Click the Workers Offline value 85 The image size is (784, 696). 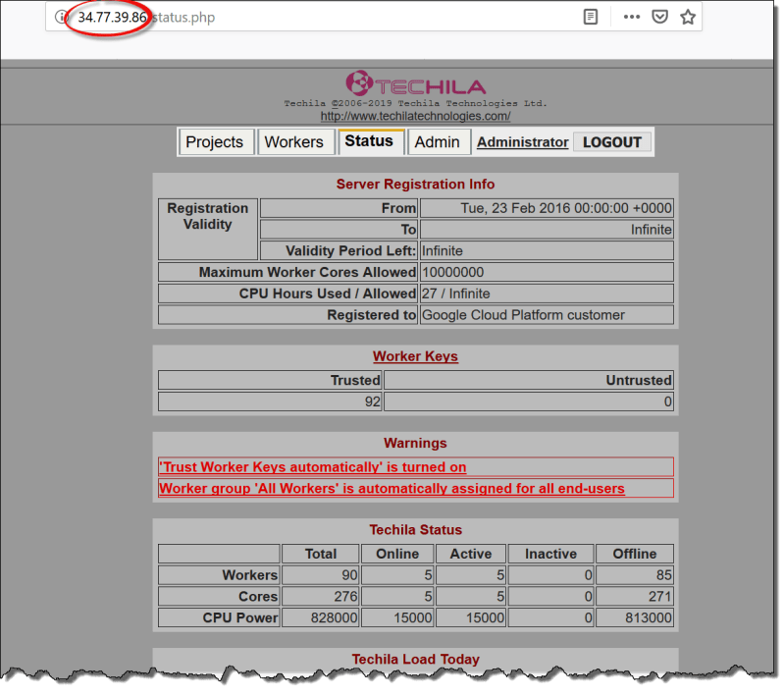(664, 575)
